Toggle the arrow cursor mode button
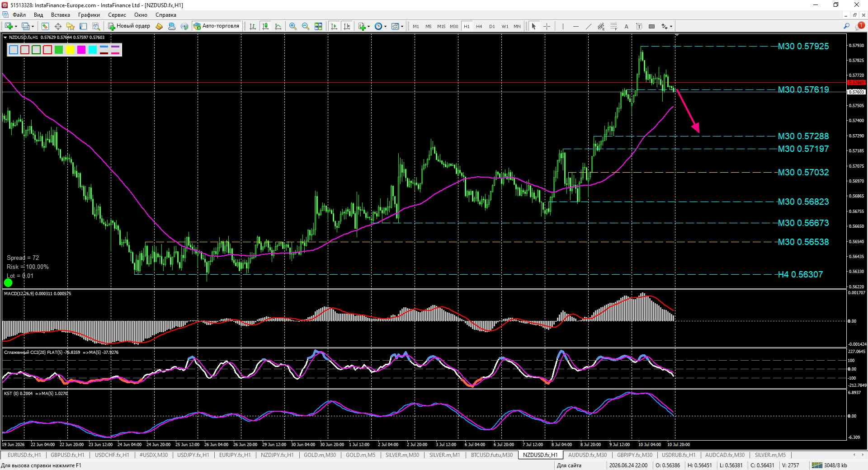Image resolution: width=868 pixels, height=470 pixels. 534,26
